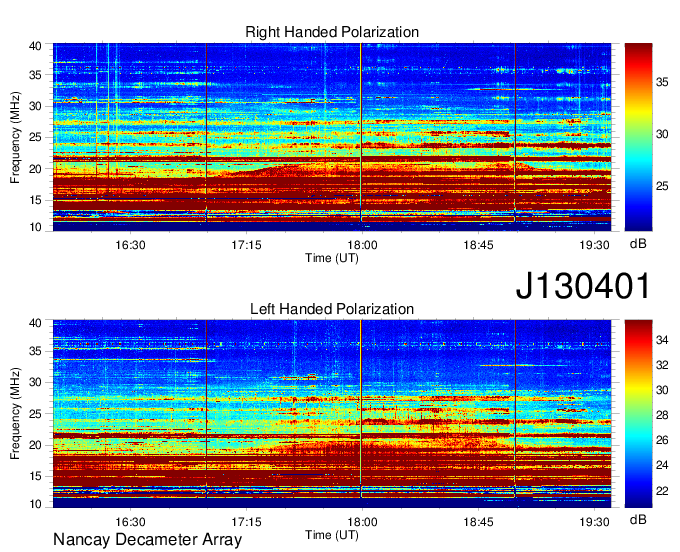Click the "Right Handed Polarization" plot title
Viewport: 680px width, 552px height.
[x=332, y=32]
